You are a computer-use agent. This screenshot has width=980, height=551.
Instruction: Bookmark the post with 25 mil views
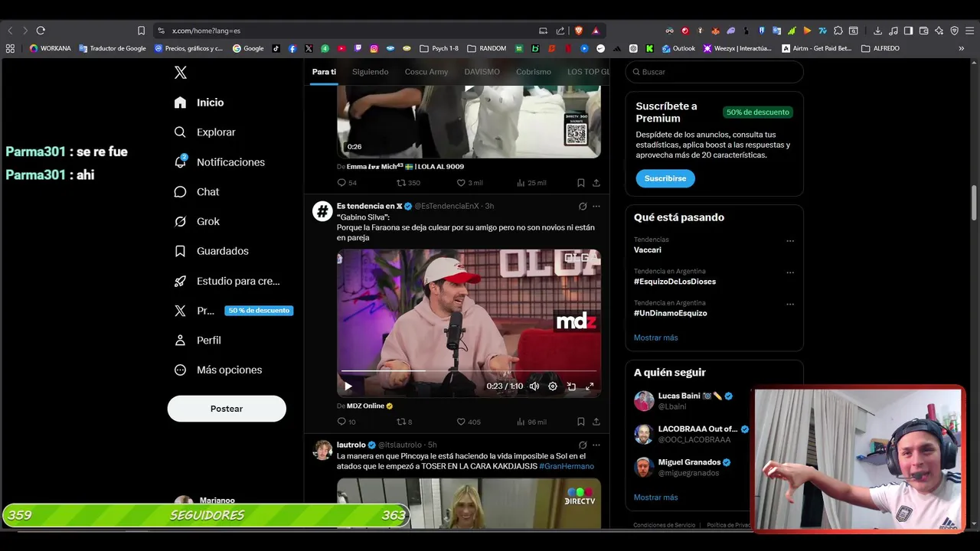[581, 183]
